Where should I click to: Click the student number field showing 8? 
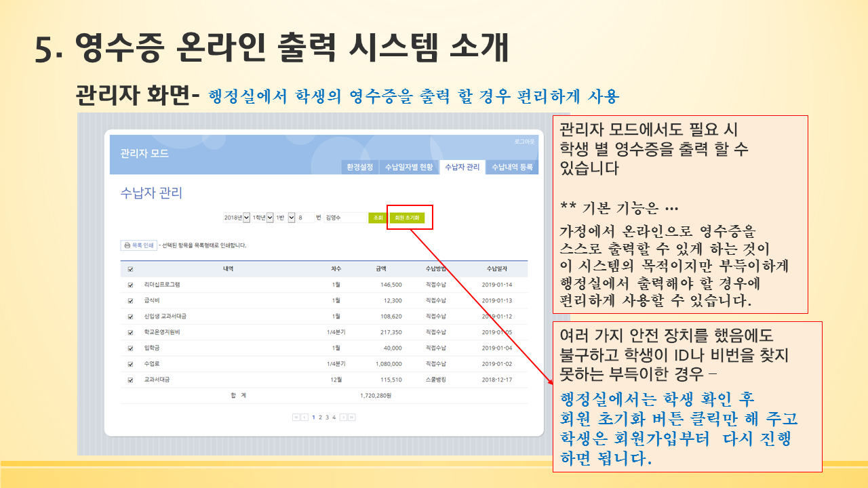[x=304, y=218]
